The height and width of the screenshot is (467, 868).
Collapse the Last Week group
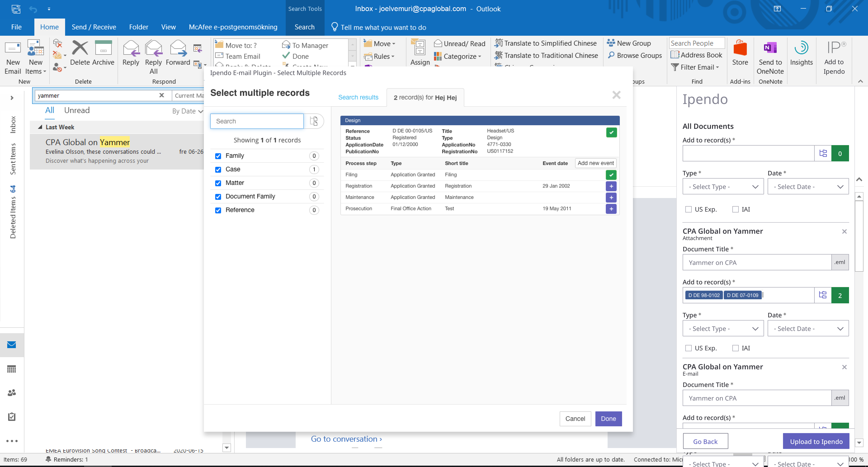point(40,127)
